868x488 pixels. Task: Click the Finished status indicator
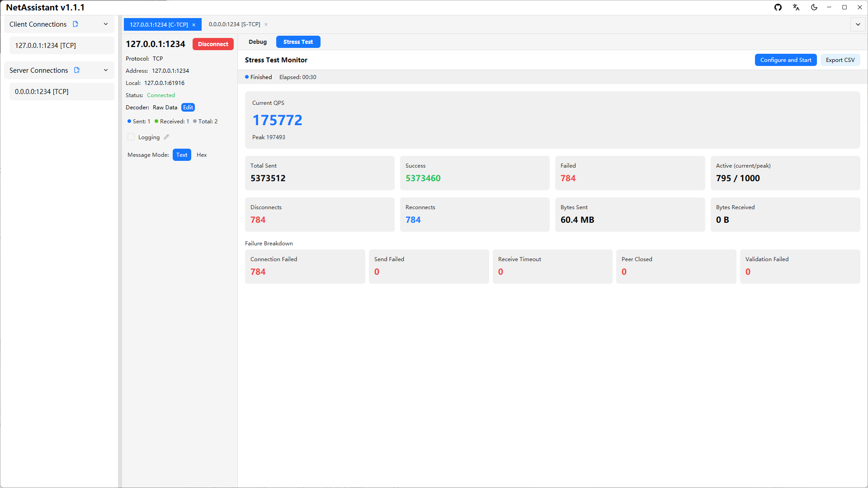pos(259,77)
